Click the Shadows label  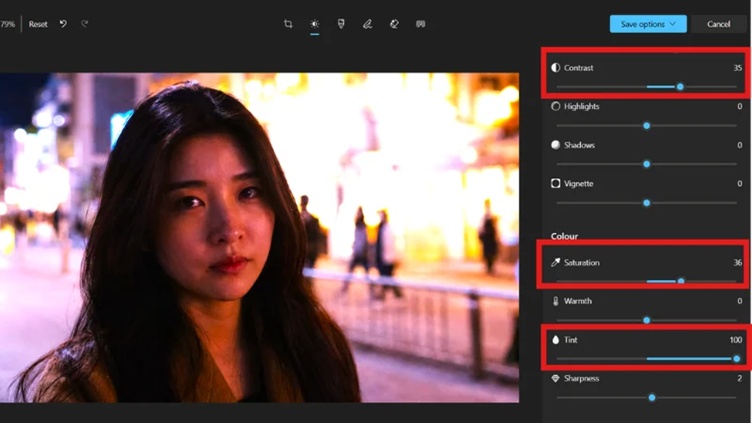tap(579, 145)
